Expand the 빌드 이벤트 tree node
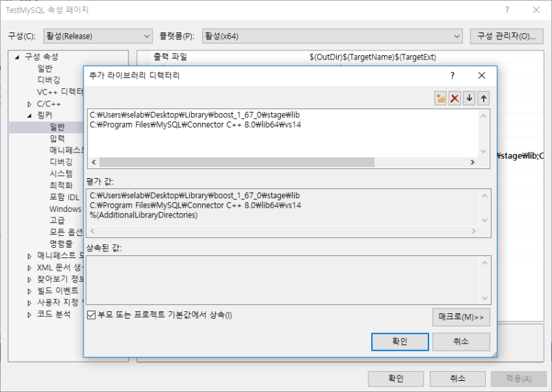Image resolution: width=552 pixels, height=392 pixels. [x=30, y=291]
